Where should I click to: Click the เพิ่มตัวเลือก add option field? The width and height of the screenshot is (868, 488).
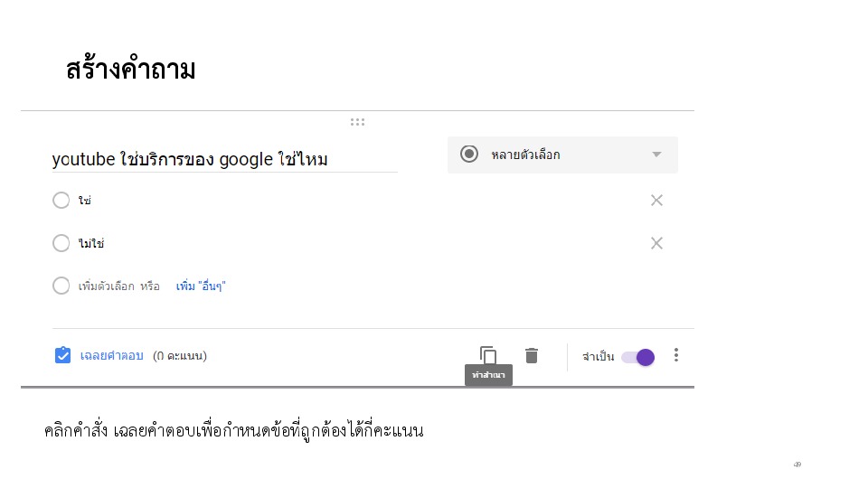pos(107,286)
